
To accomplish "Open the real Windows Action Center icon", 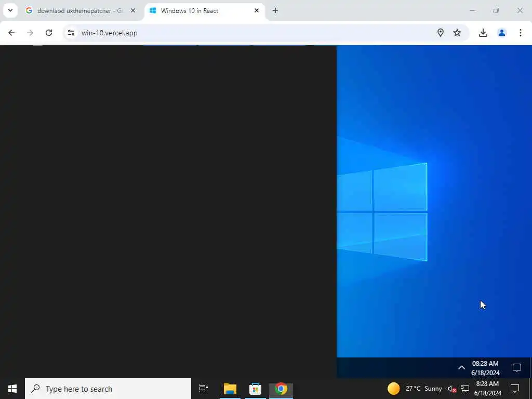I will coord(515,389).
